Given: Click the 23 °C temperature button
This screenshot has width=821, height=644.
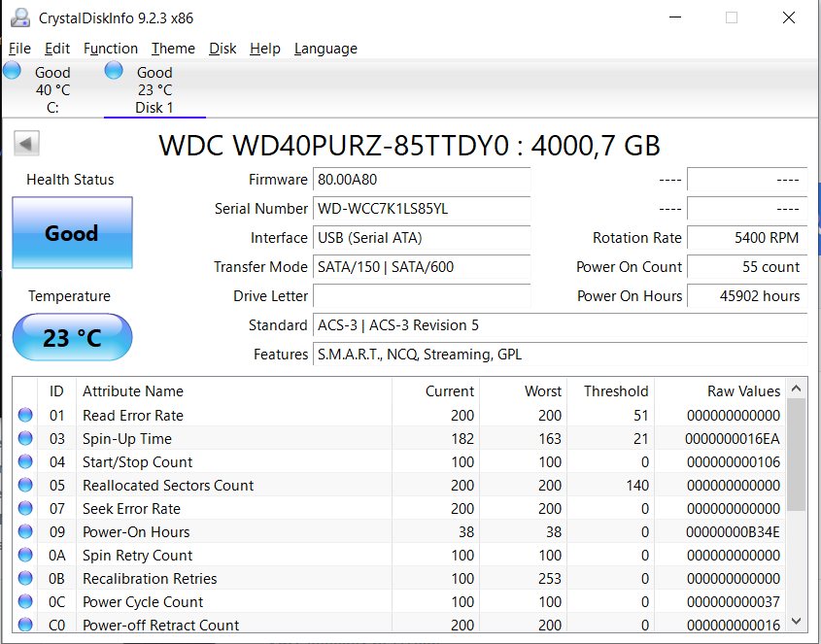Looking at the screenshot, I should pos(72,338).
